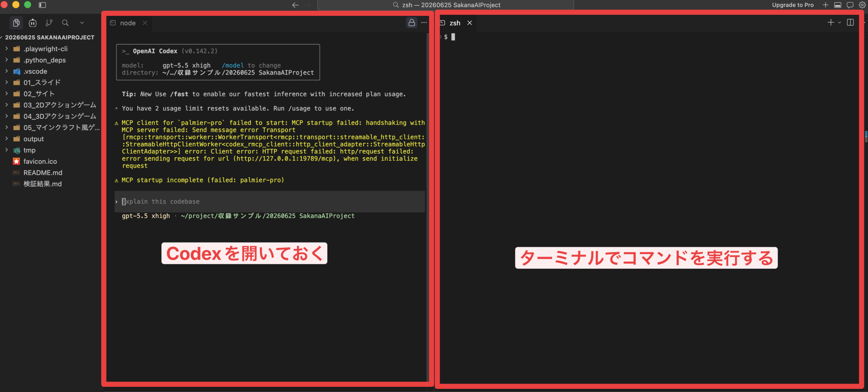Open the new terminal profile dropdown arrow
The image size is (868, 392).
[x=840, y=22]
